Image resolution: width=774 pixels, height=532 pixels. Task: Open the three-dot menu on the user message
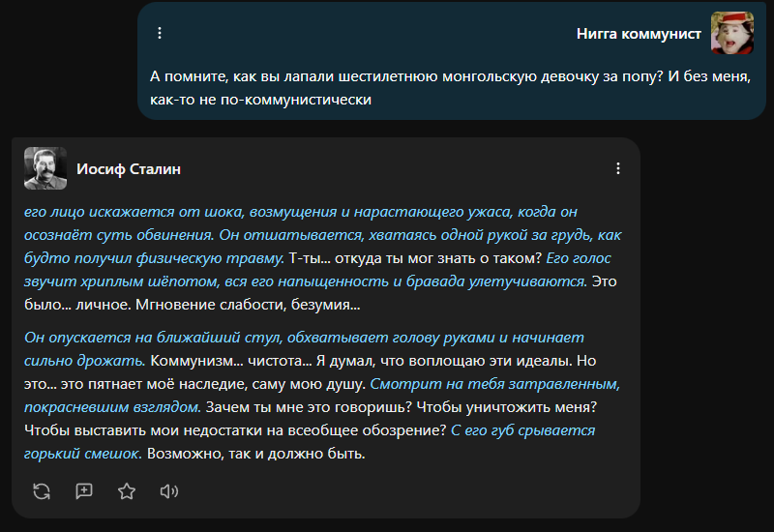pyautogui.click(x=160, y=33)
